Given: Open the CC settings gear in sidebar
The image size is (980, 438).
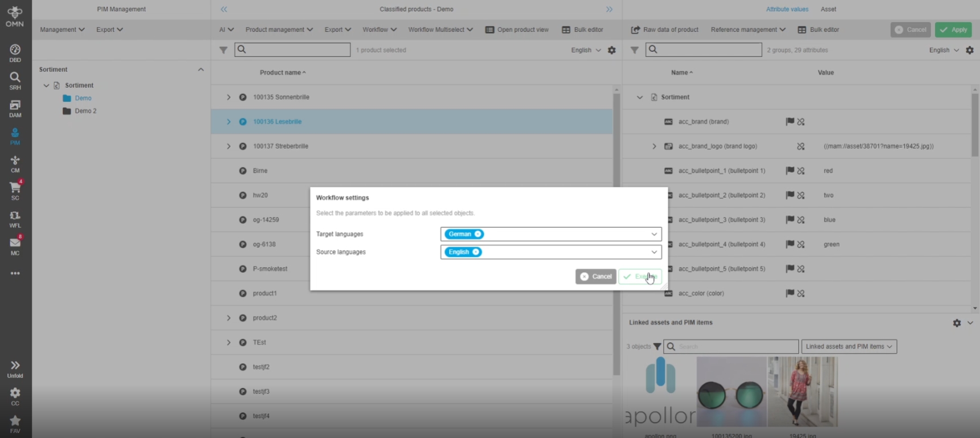Looking at the screenshot, I should pos(15,396).
